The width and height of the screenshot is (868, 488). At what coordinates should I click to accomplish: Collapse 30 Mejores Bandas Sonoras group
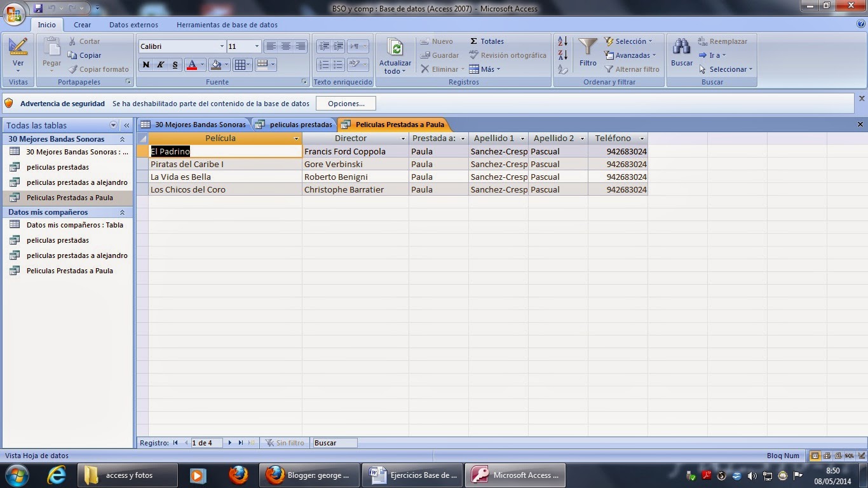[122, 139]
